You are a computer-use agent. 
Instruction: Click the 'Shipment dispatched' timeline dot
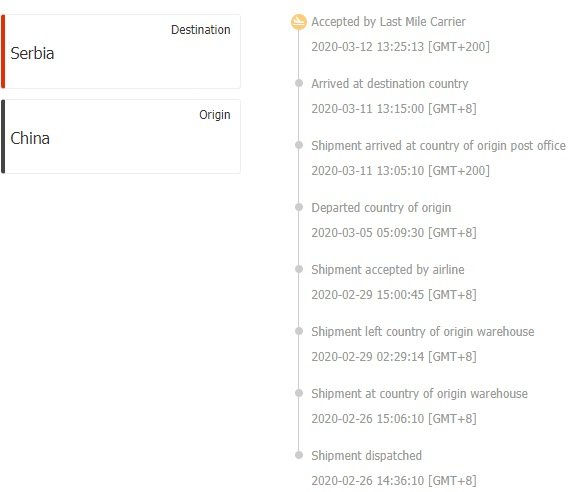click(x=299, y=455)
